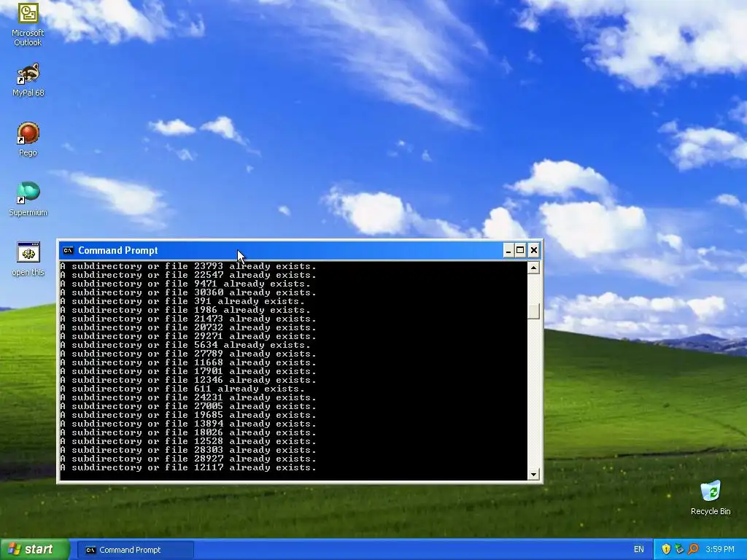Activate Command Prompt taskbar button
The image size is (747, 560).
[x=135, y=550]
